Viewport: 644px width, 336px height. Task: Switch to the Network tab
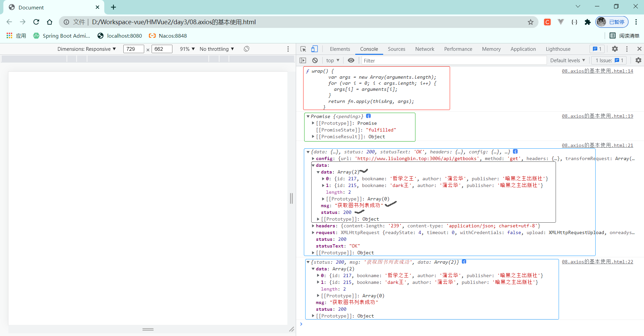[425, 49]
